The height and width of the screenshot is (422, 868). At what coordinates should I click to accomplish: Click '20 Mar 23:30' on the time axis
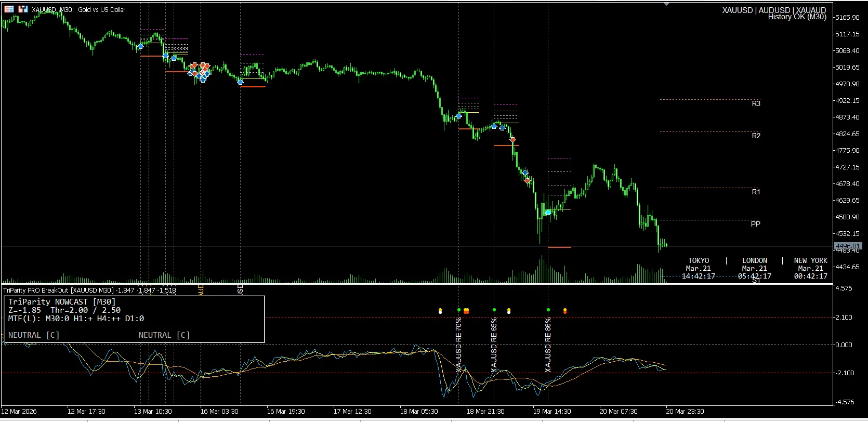point(685,412)
